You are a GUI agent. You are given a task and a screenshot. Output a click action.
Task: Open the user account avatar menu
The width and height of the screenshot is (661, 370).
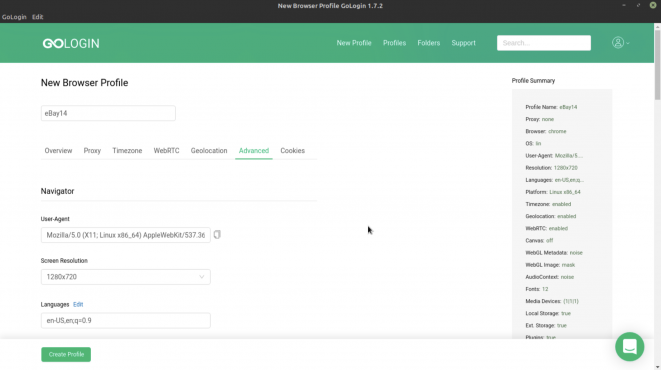click(x=618, y=43)
